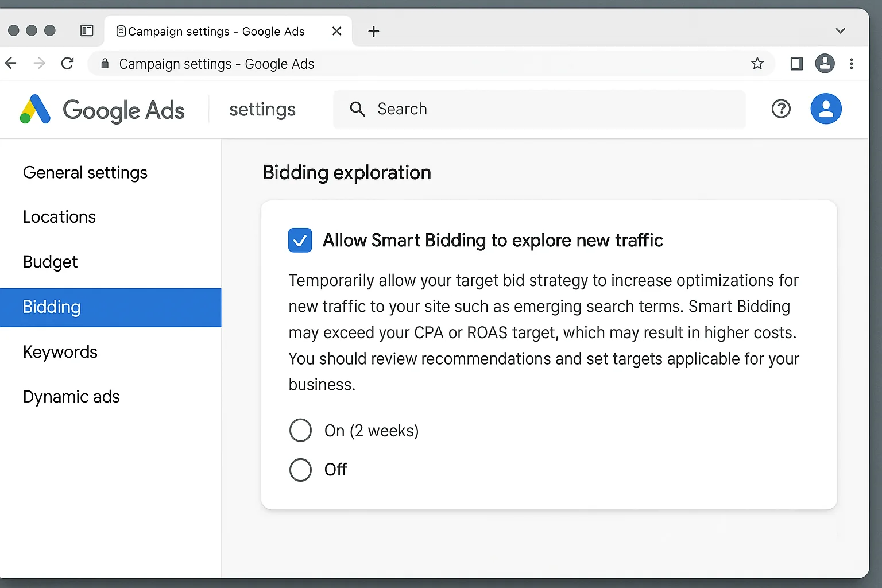882x588 pixels.
Task: Open the Locations settings
Action: click(59, 217)
